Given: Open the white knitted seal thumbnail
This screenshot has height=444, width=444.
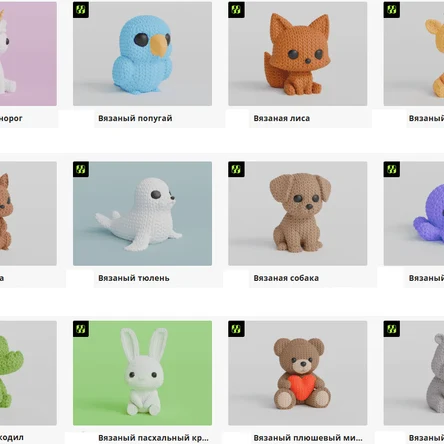Looking at the screenshot, I should (x=142, y=213).
